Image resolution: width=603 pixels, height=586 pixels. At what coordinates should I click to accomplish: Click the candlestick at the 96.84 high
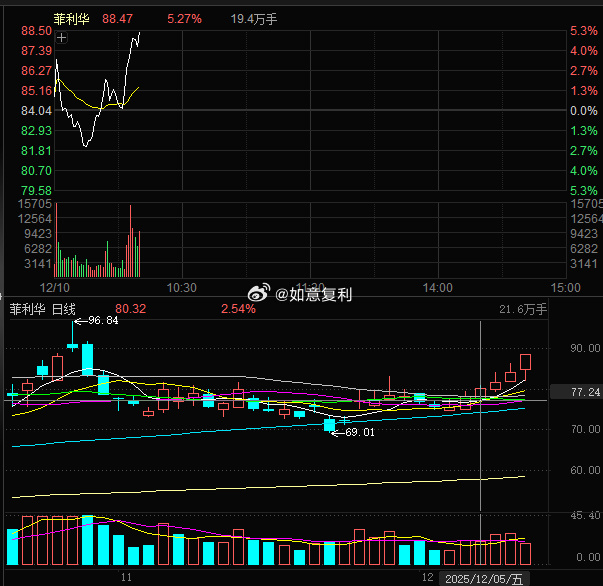click(x=72, y=337)
